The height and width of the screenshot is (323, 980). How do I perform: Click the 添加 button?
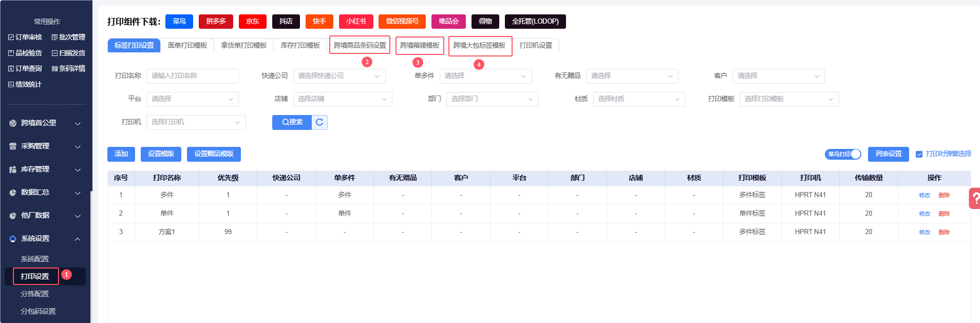pos(121,154)
